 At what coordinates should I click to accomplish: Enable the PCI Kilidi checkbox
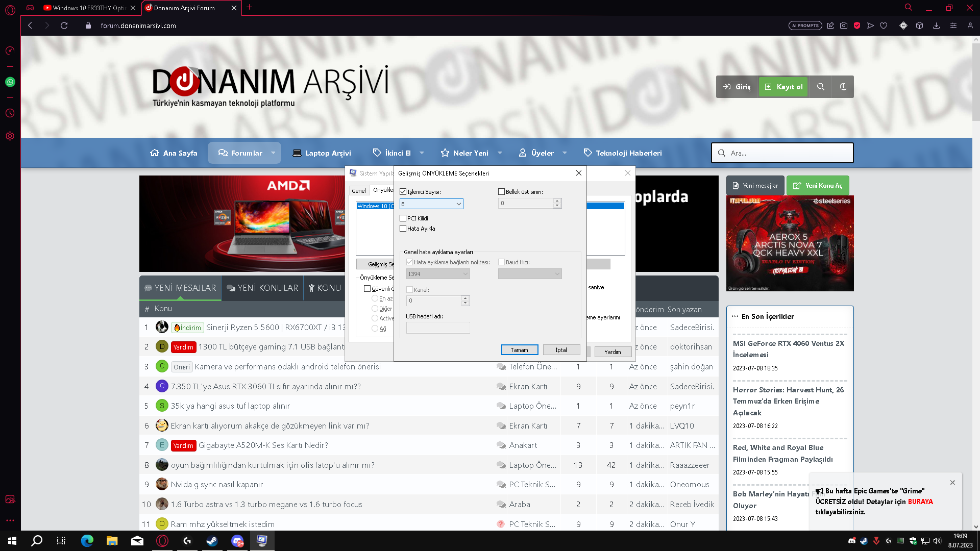point(403,218)
